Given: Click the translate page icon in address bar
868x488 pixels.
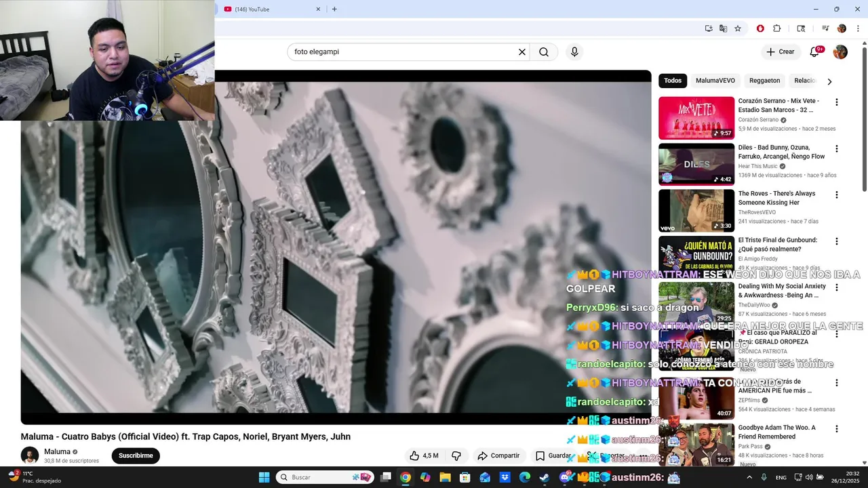Looking at the screenshot, I should pyautogui.click(x=723, y=28).
